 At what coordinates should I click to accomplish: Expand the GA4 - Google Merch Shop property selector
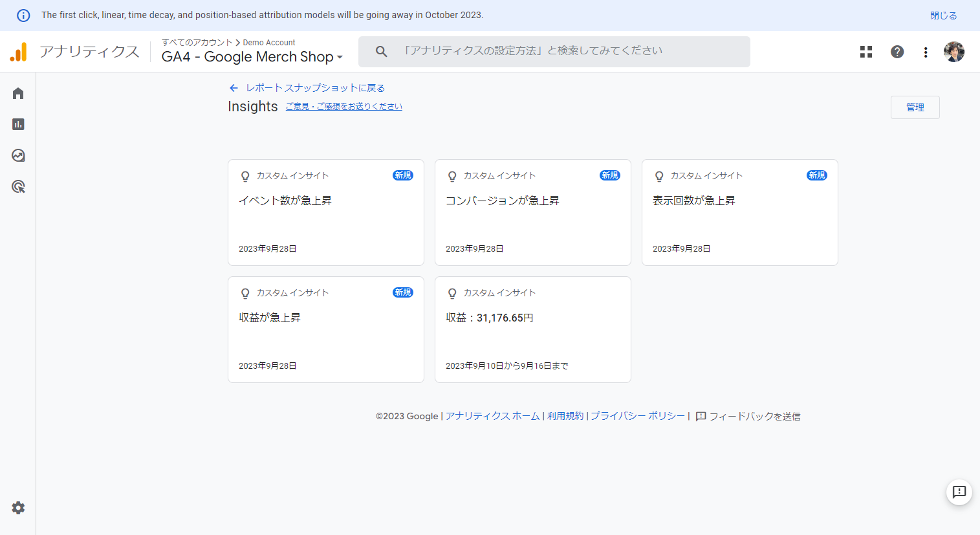(x=252, y=57)
